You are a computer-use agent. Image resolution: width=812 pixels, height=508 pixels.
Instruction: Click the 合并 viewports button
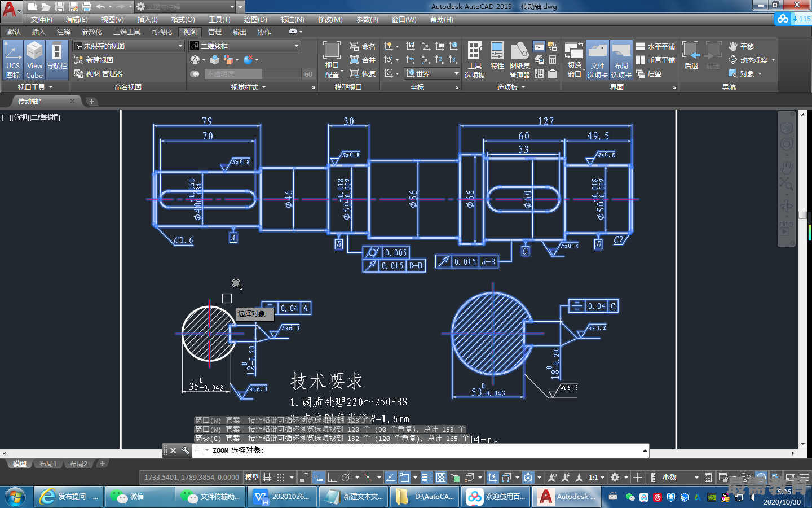pos(363,60)
